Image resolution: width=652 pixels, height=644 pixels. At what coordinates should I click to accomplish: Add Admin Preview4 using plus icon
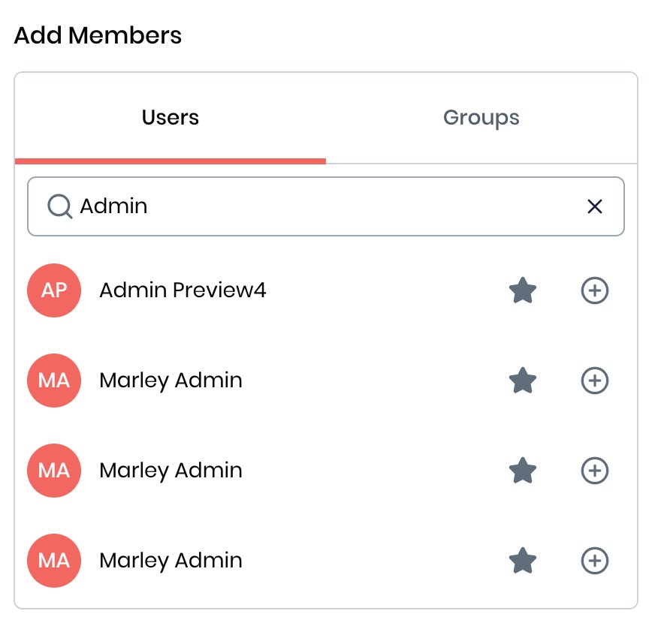point(595,290)
